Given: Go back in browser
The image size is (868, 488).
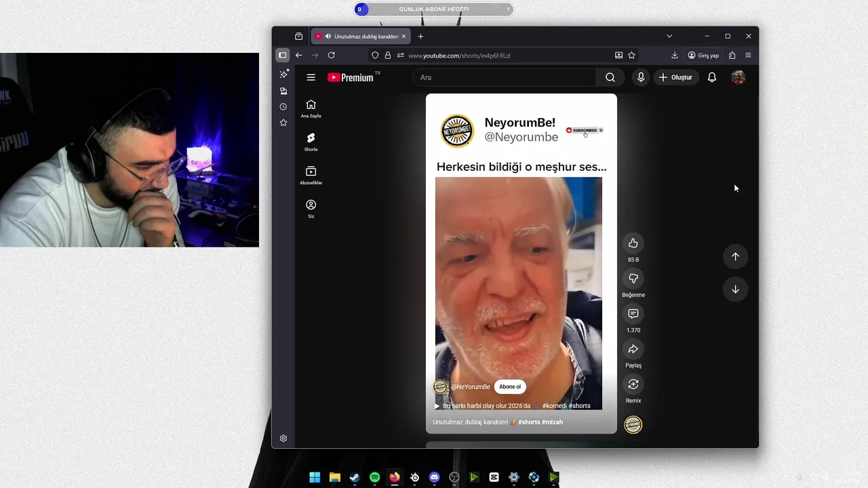Looking at the screenshot, I should pos(298,55).
